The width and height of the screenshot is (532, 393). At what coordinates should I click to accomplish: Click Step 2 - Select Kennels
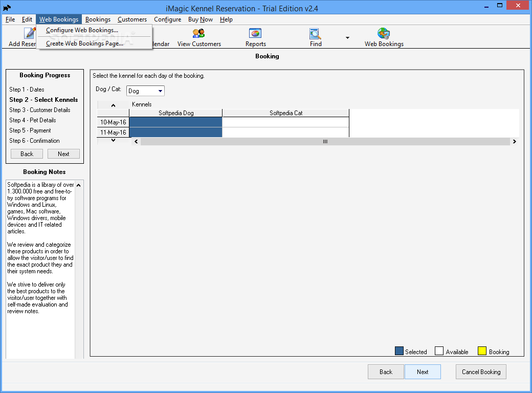tap(43, 100)
